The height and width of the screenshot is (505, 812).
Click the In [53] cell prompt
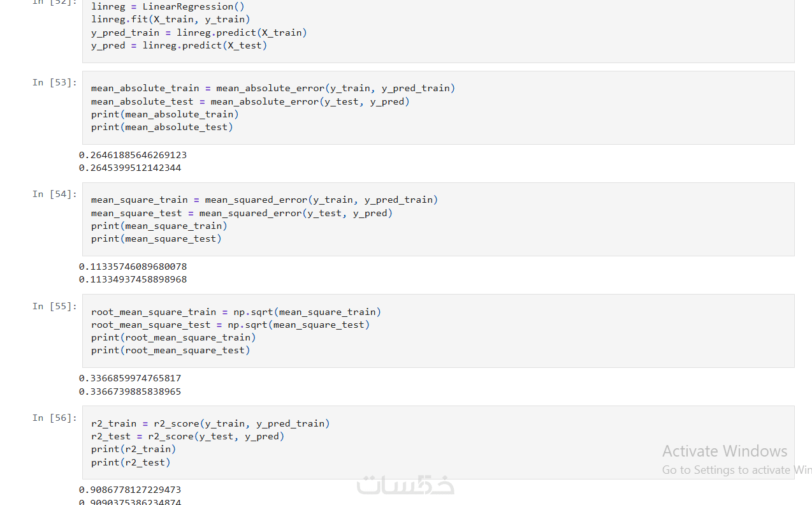pyautogui.click(x=55, y=82)
